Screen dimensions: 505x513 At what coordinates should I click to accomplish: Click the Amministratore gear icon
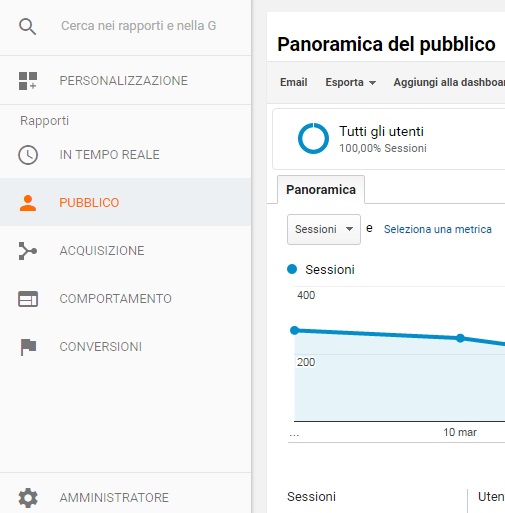[28, 498]
